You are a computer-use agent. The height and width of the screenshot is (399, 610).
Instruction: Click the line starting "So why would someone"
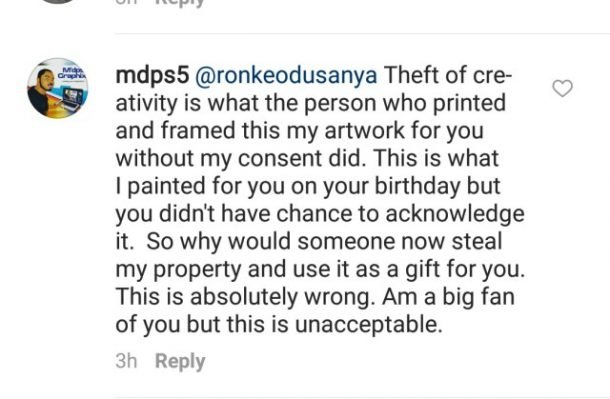[x=324, y=242]
